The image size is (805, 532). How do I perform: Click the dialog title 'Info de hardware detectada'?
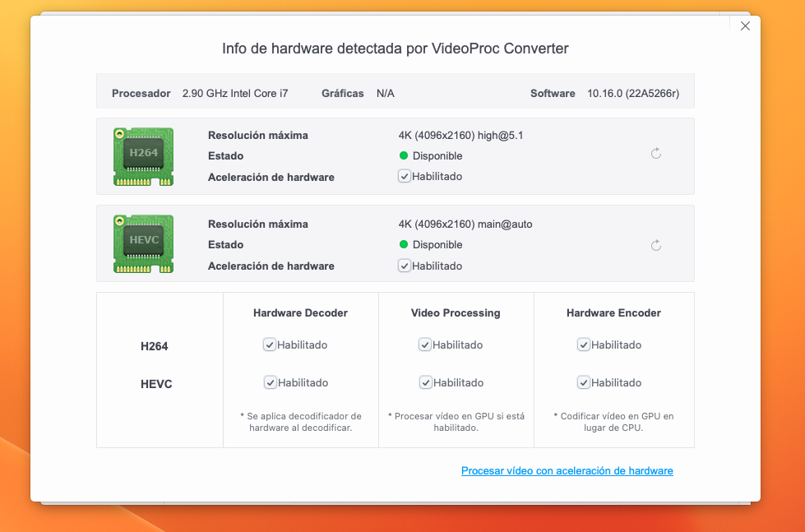pyautogui.click(x=312, y=49)
